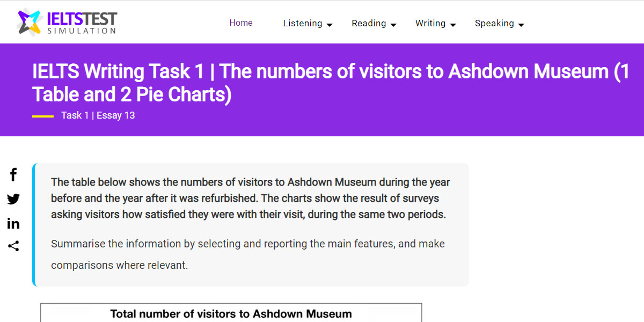Screen dimensions: 644x322
Task: Open the generic share options icon
Action: [x=13, y=246]
